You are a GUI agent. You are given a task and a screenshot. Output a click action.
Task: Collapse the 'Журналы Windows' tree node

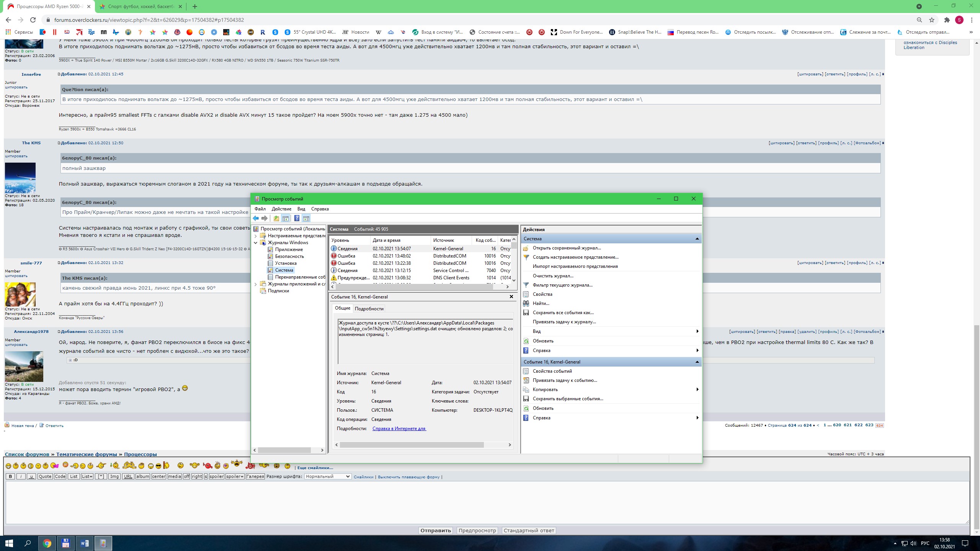tap(256, 243)
